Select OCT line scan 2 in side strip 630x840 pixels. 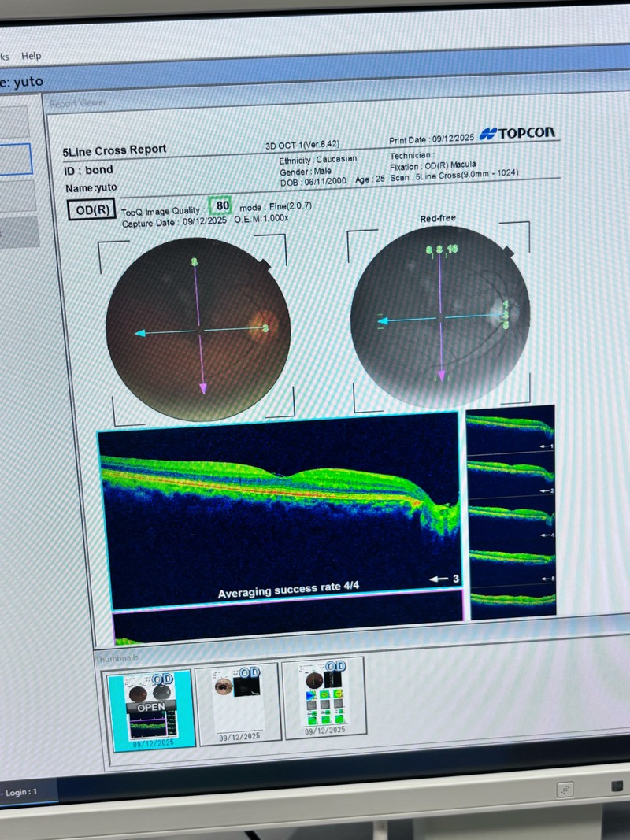point(510,476)
